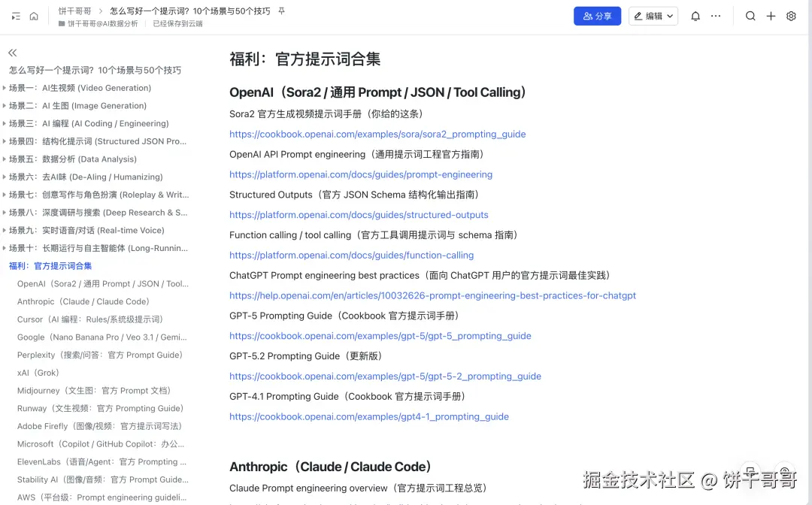Go to the home page icon
The width and height of the screenshot is (812, 505).
point(34,16)
